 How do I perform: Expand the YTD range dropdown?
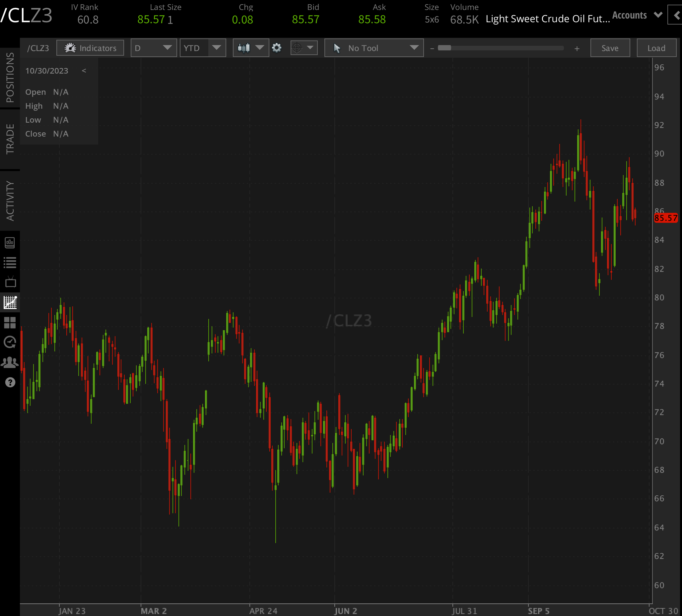tap(203, 48)
